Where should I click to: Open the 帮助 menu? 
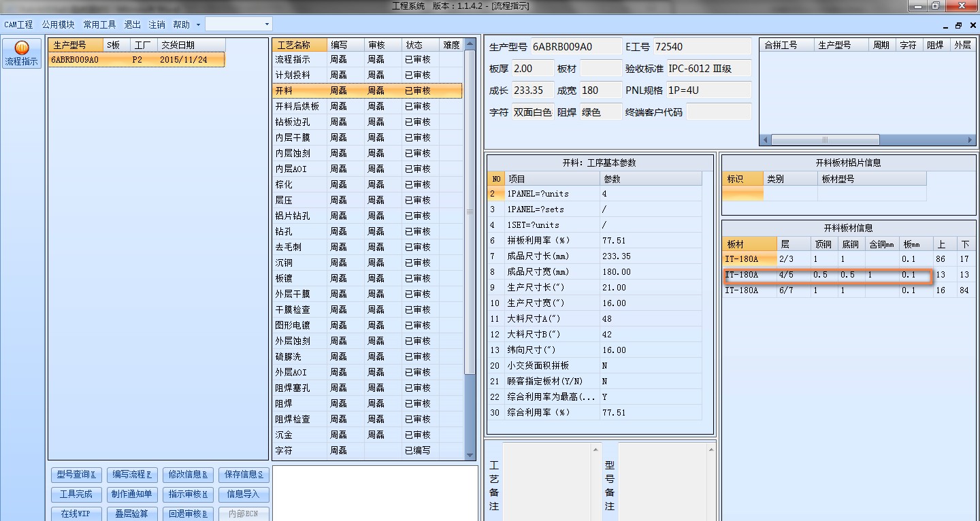(181, 24)
